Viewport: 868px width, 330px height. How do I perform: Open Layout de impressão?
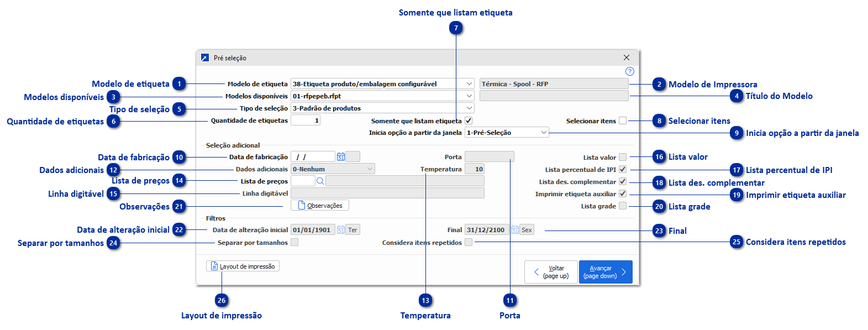[243, 266]
